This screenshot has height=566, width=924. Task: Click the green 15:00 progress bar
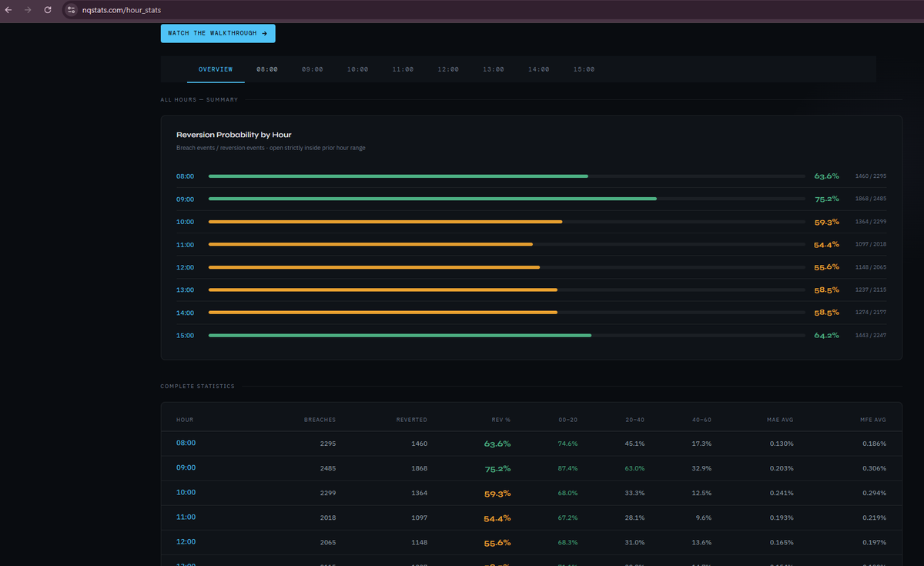400,335
